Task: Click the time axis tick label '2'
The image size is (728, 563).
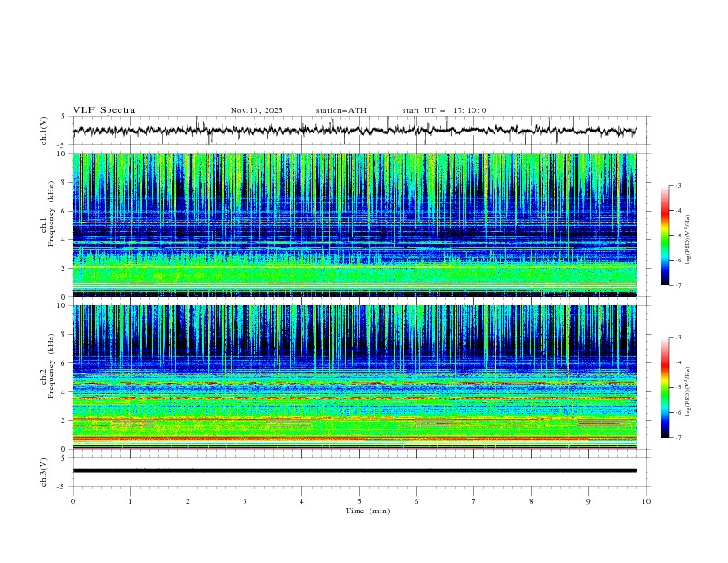Action: [x=188, y=501]
